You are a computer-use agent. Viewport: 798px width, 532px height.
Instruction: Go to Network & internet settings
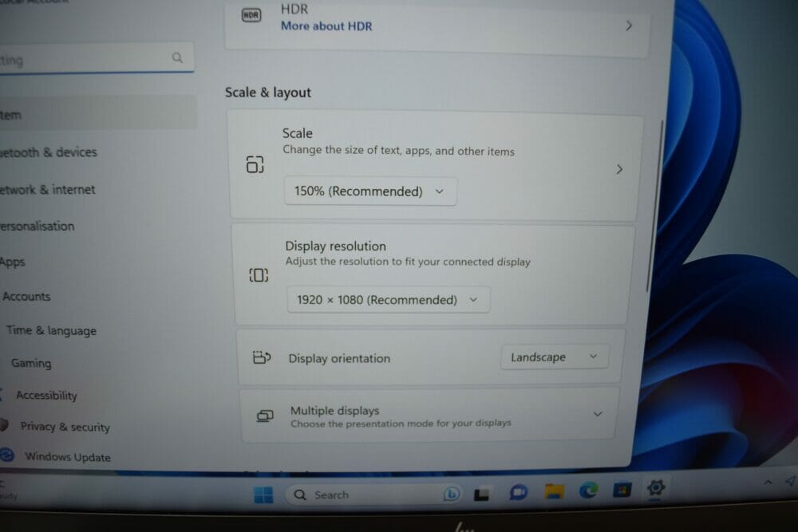(x=47, y=190)
